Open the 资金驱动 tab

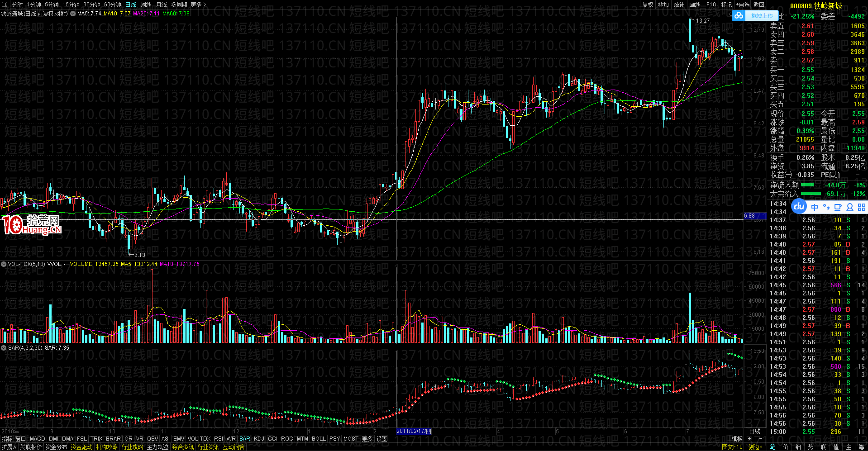click(x=81, y=447)
